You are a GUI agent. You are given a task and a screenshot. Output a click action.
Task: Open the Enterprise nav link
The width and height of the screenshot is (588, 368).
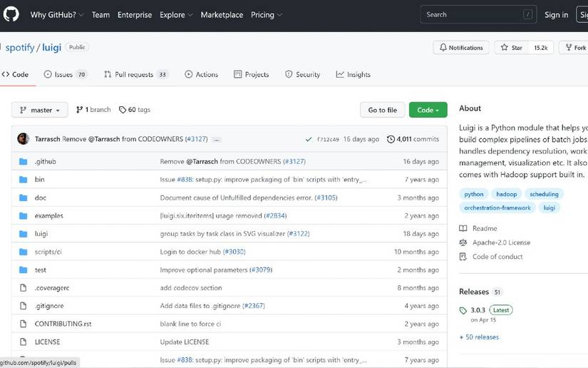coord(135,15)
